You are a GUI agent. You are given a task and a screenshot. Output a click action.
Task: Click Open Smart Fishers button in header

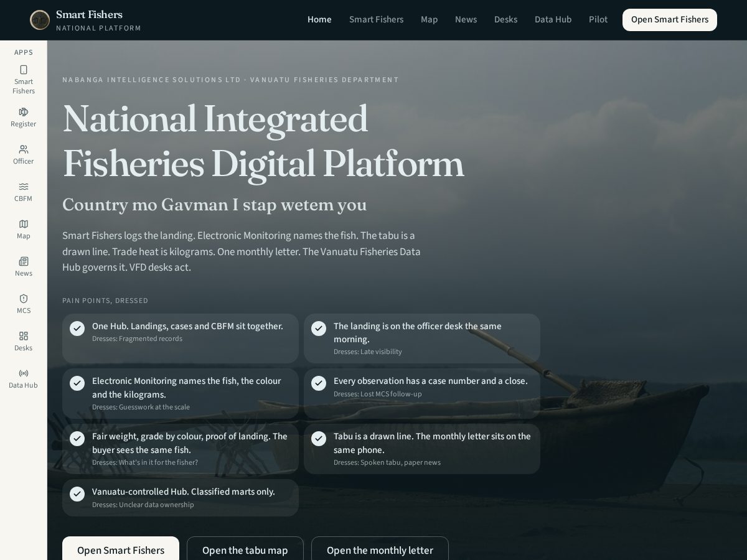click(x=670, y=20)
